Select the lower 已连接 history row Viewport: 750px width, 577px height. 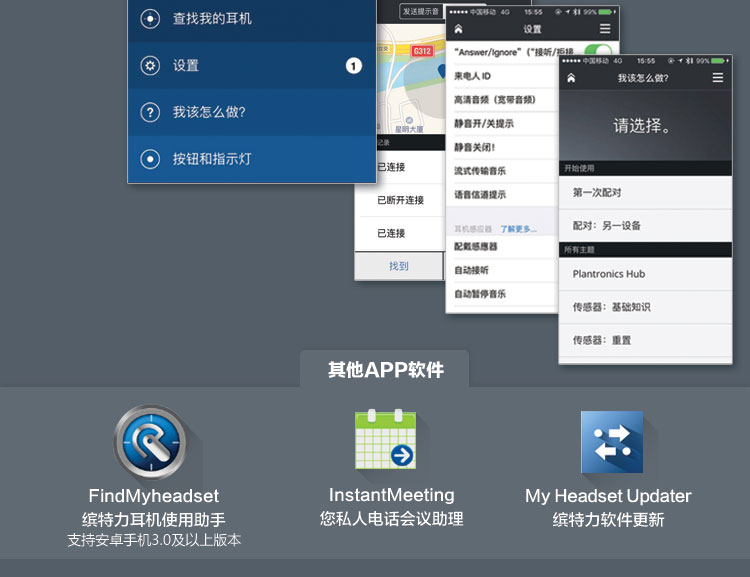click(400, 233)
